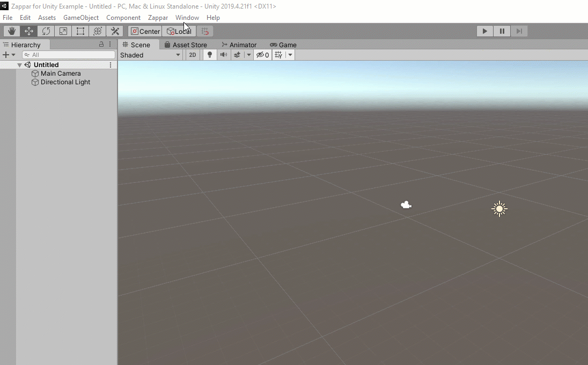Select the Hand tool

click(12, 31)
